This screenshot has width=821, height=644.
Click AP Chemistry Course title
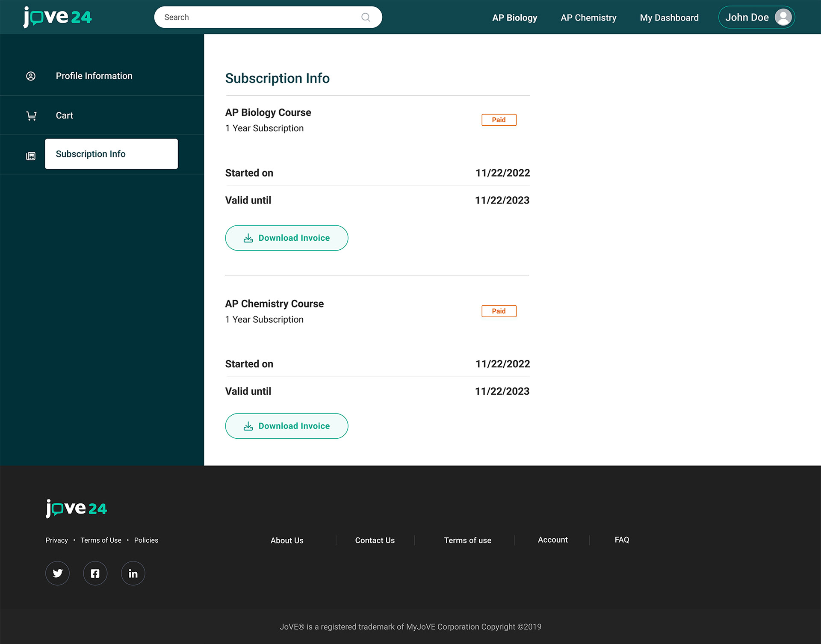click(x=275, y=304)
